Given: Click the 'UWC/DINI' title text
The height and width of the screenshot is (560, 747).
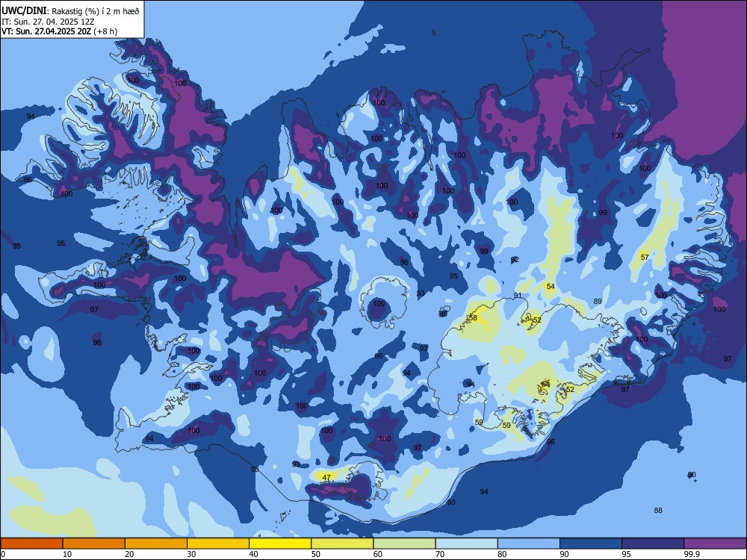Looking at the screenshot, I should (x=25, y=11).
